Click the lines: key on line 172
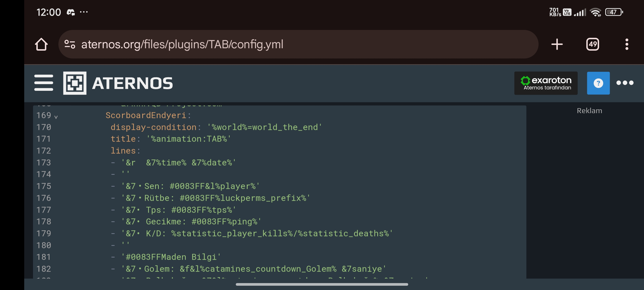The height and width of the screenshot is (290, 644). (126, 151)
